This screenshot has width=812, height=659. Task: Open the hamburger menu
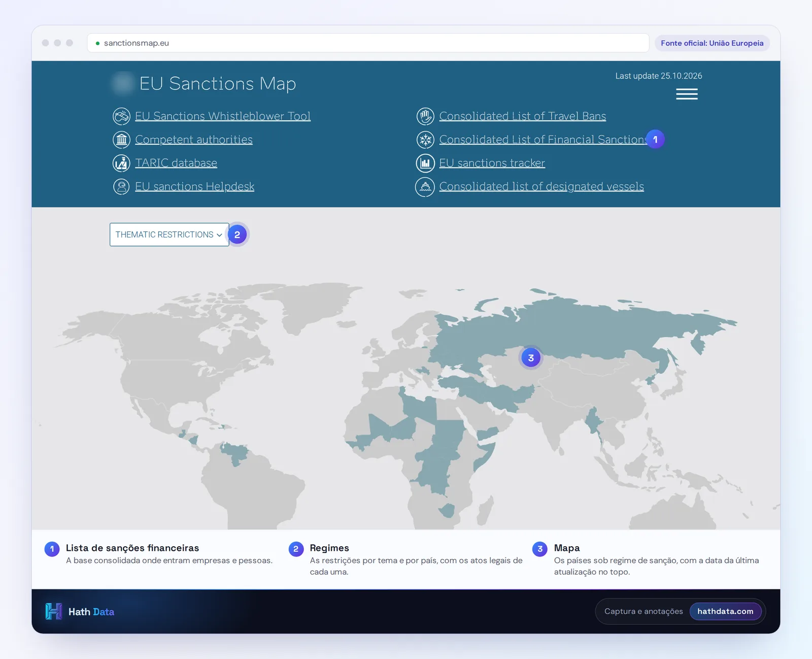point(687,94)
